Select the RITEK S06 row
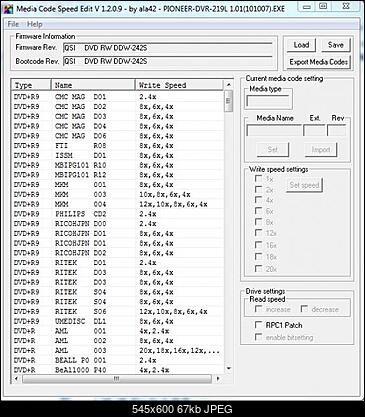365x417 pixels. point(118,311)
